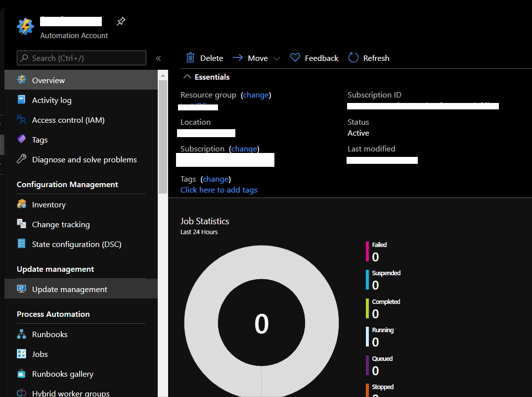532x397 pixels.
Task: Click the Activity log icon
Action: click(x=21, y=99)
